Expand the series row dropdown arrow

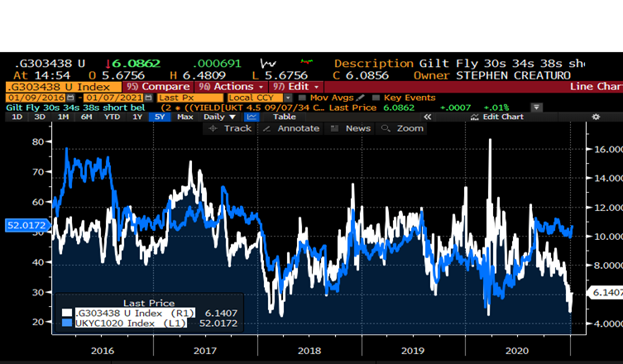tap(536, 108)
